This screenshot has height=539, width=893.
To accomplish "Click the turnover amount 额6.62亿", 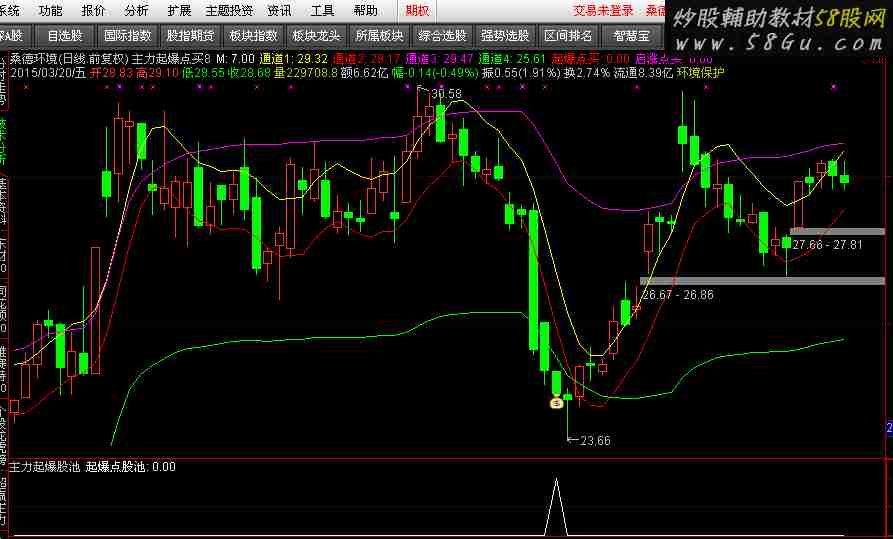I will tap(365, 72).
